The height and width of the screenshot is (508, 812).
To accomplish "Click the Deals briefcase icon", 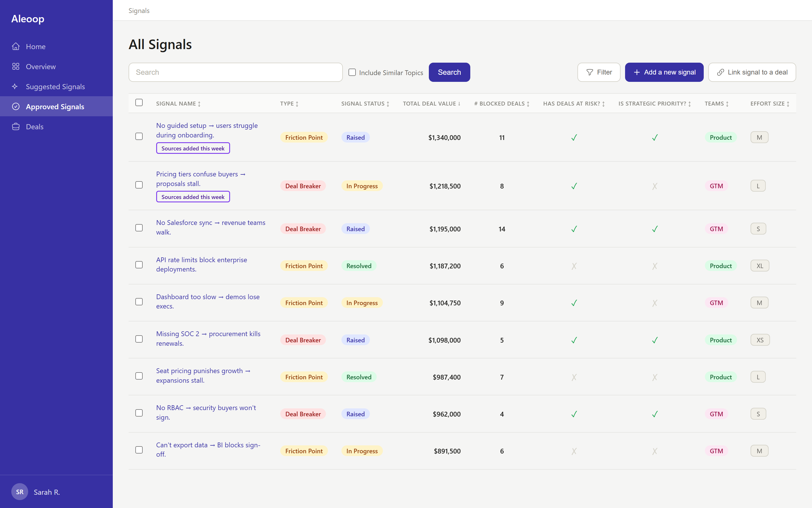I will tap(16, 127).
